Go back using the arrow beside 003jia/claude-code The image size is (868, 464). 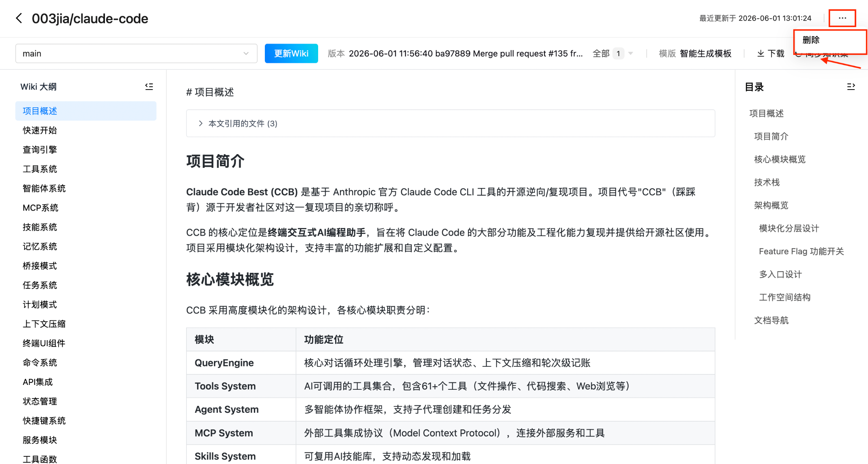point(19,18)
